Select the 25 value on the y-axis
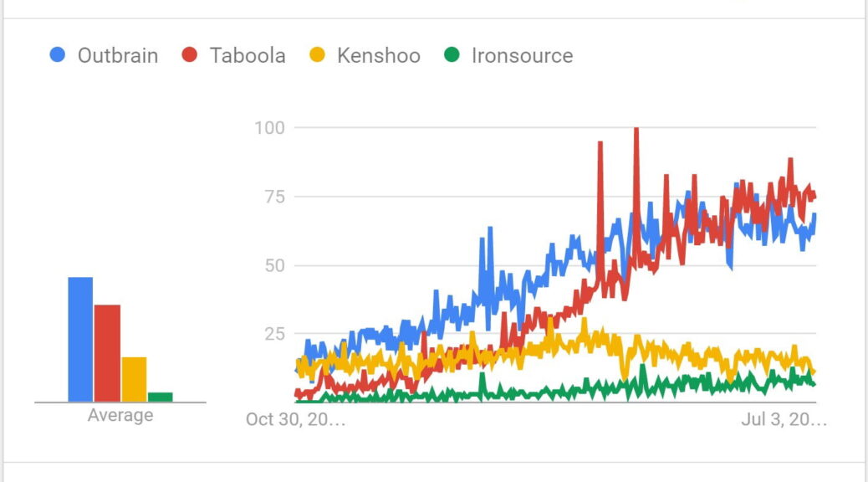868x482 pixels. (x=274, y=334)
